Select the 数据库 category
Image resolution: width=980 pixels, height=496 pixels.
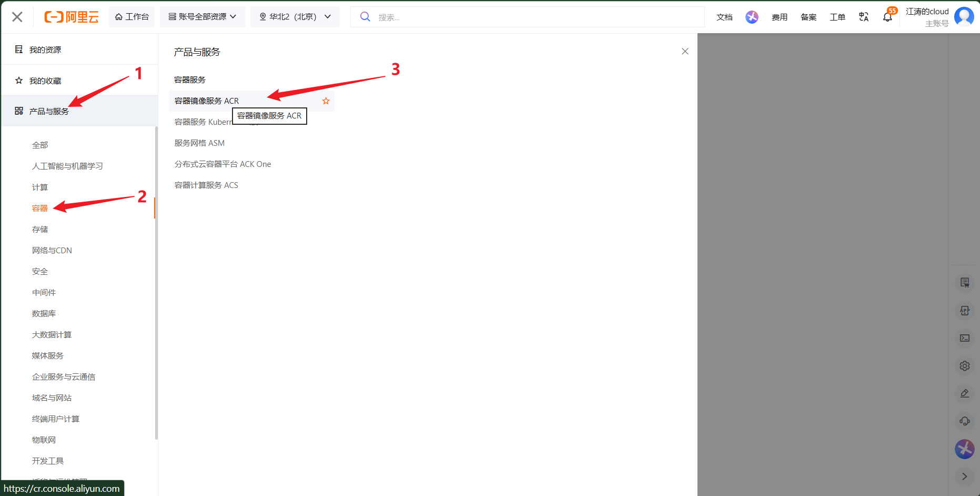44,313
